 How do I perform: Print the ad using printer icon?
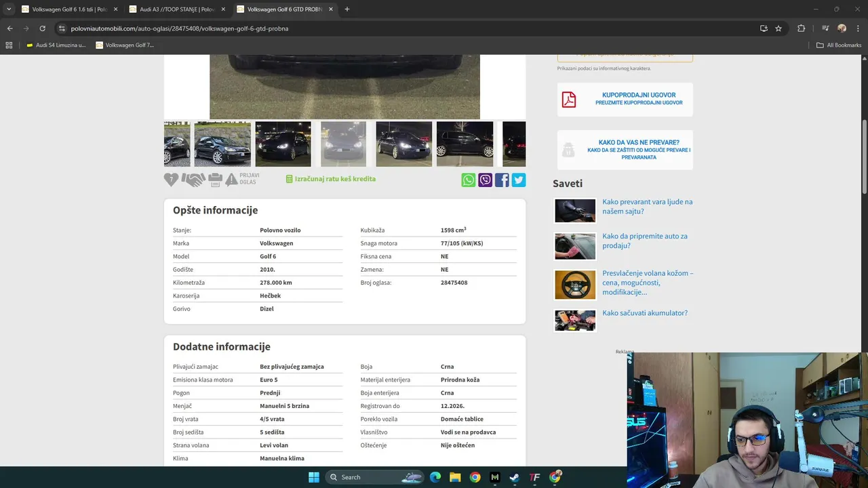[x=215, y=180]
